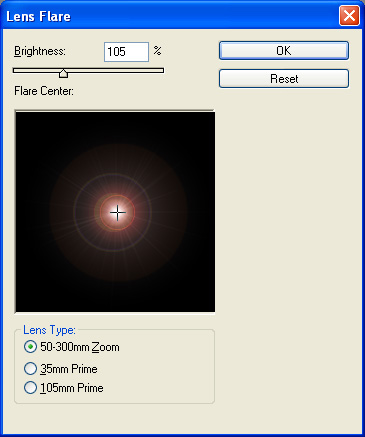This screenshot has width=365, height=437.
Task: Click the Flare Center label
Action: click(44, 91)
